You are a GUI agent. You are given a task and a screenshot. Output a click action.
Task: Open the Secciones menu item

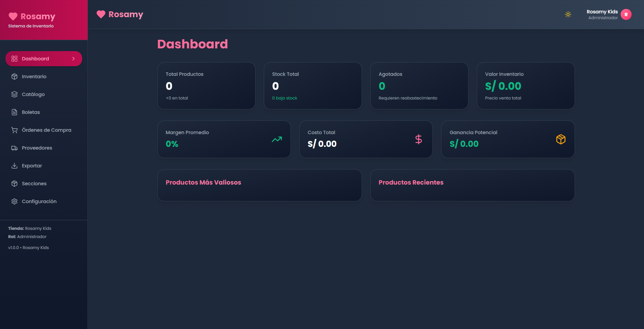click(34, 184)
